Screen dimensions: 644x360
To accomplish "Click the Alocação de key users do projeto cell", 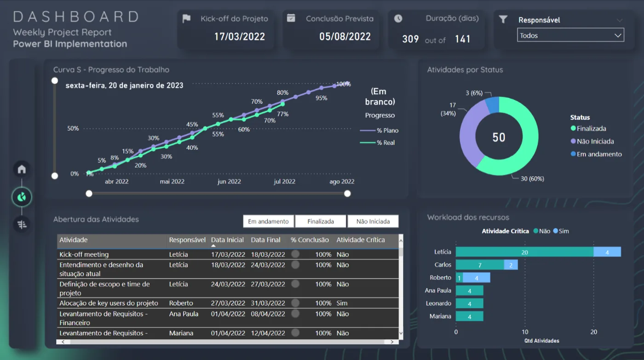I will tap(109, 303).
